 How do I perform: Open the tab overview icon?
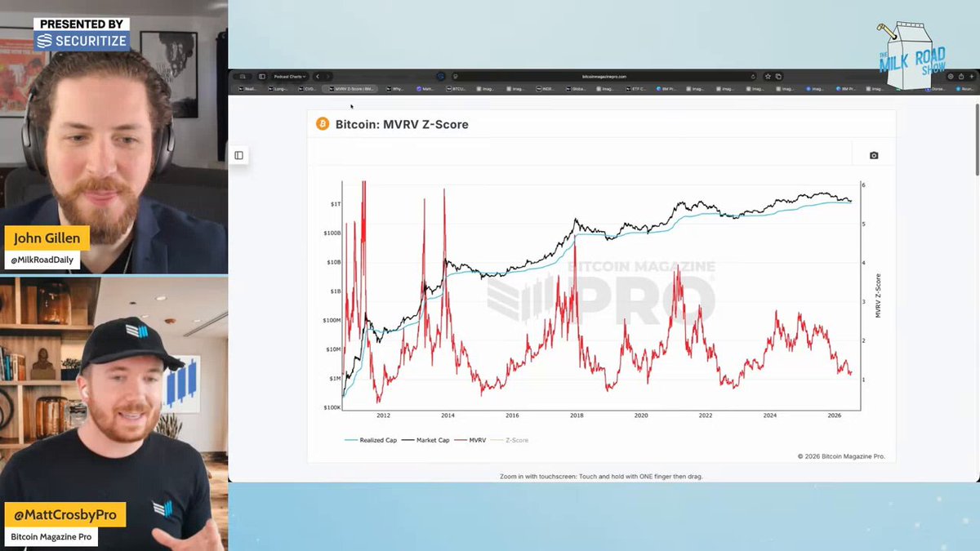(x=778, y=77)
